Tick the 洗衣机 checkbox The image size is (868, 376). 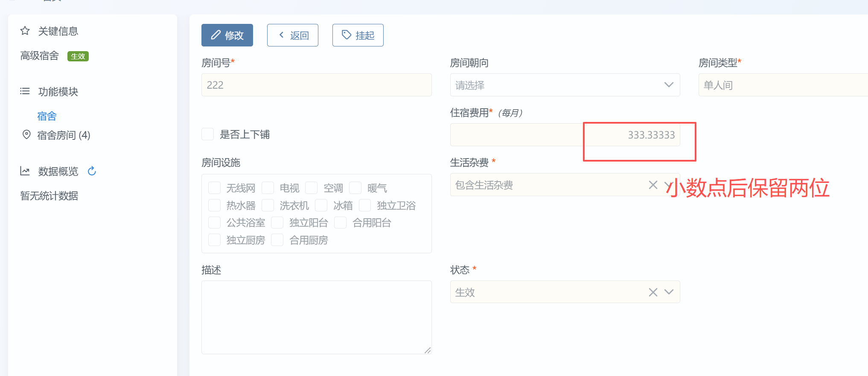click(268, 205)
